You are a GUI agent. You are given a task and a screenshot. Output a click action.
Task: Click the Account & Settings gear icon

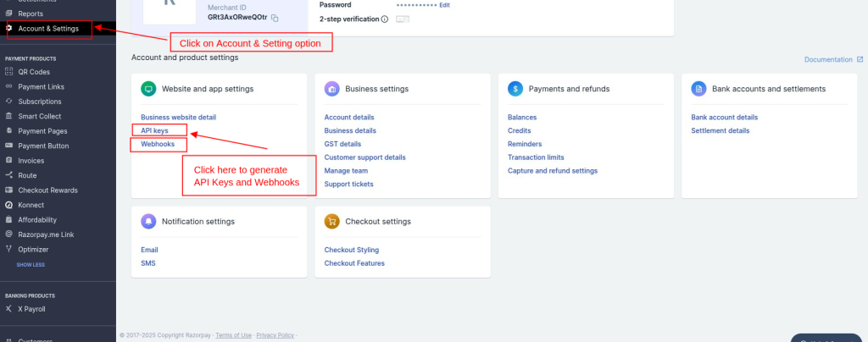coord(8,28)
